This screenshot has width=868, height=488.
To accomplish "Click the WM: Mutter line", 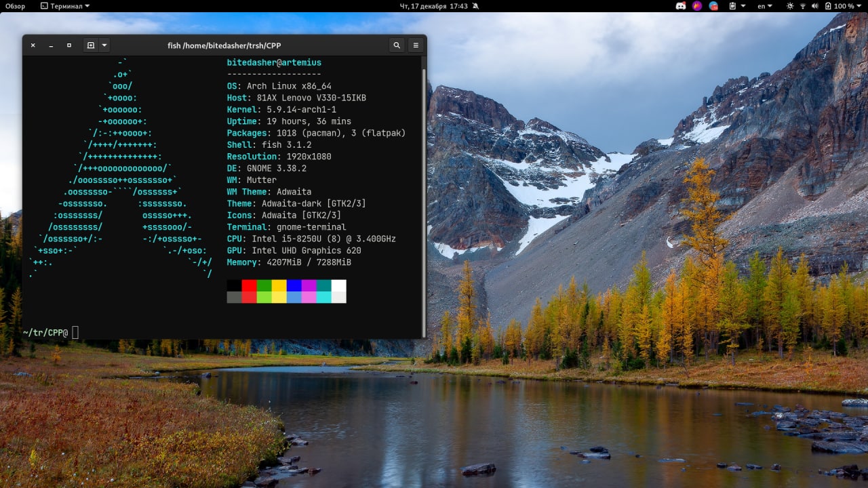I will pyautogui.click(x=252, y=180).
